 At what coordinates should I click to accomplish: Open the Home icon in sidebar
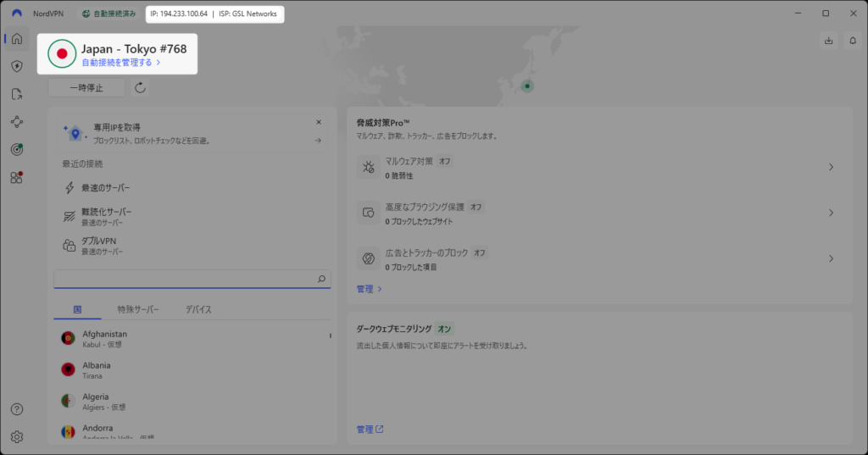tap(16, 39)
